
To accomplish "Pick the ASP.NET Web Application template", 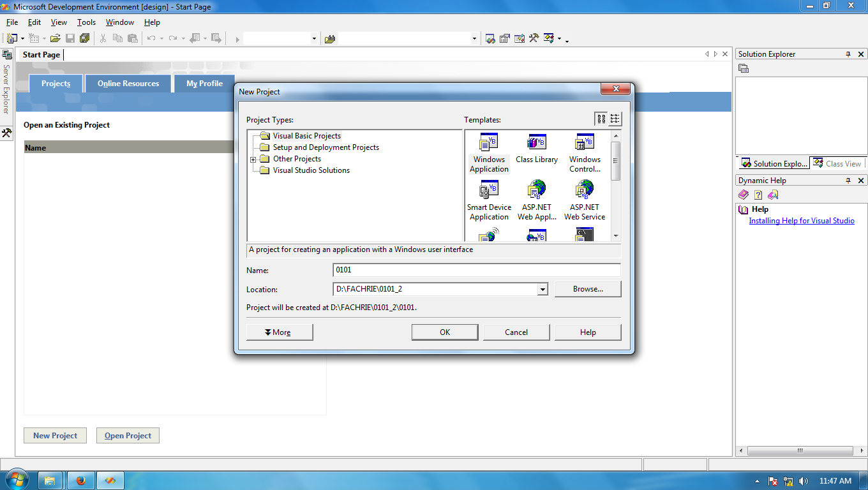I will pos(537,201).
